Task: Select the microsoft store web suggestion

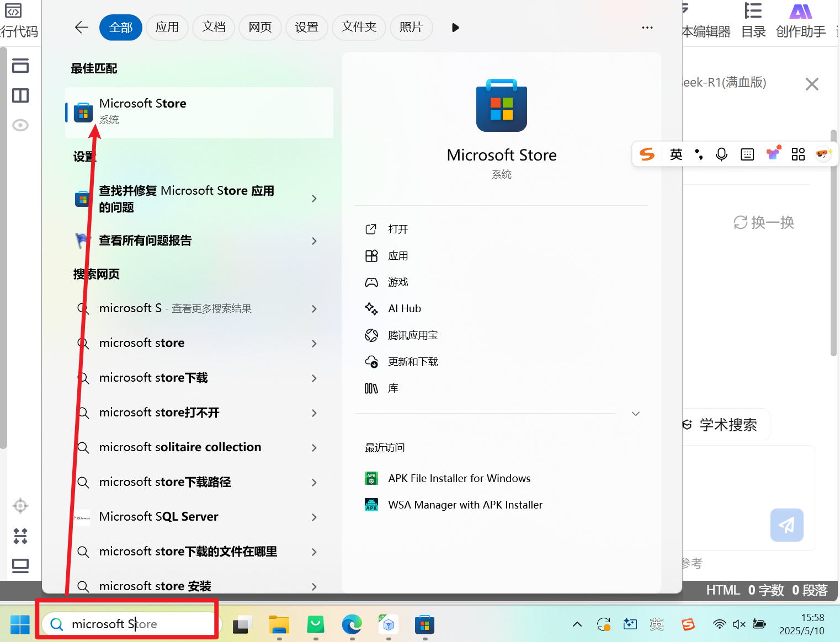Action: [x=199, y=343]
